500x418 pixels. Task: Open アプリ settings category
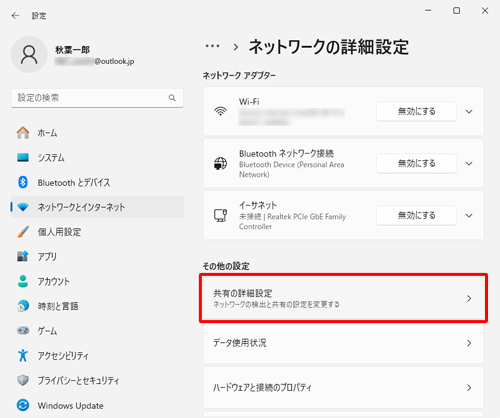[x=97, y=256]
